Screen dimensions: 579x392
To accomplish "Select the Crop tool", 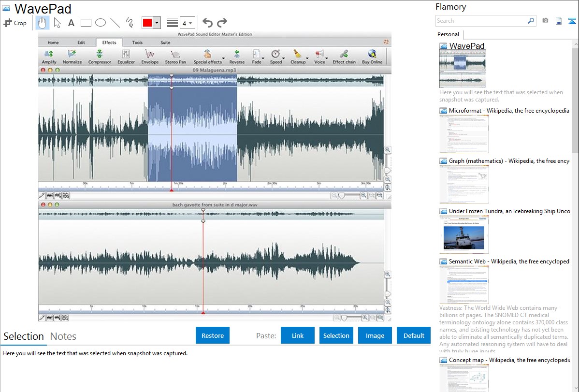I will [15, 23].
